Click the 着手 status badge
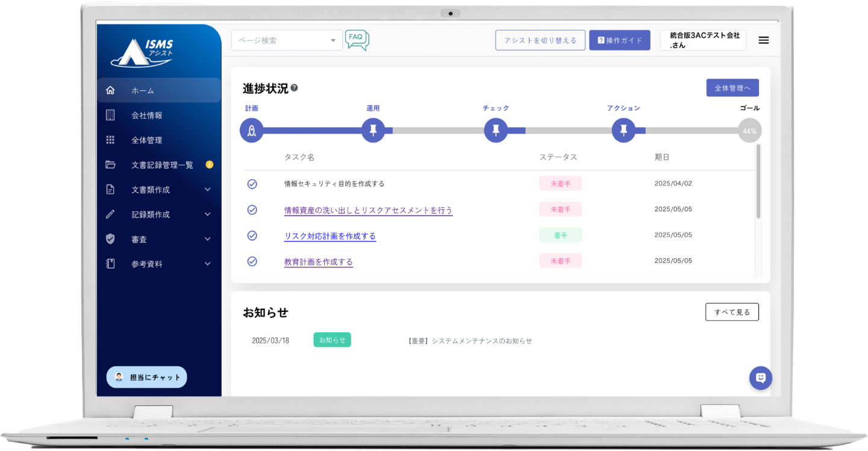Viewport: 868px width, 451px height. pos(561,235)
